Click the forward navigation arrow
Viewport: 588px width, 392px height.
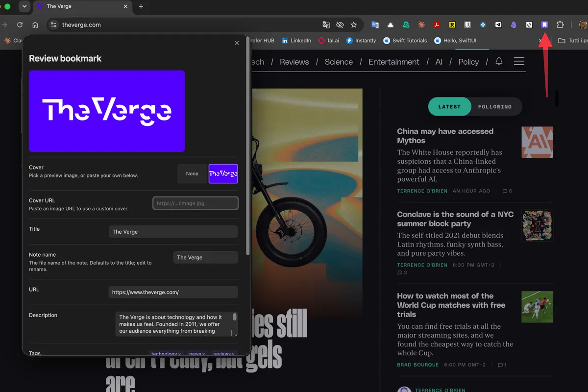pos(4,24)
